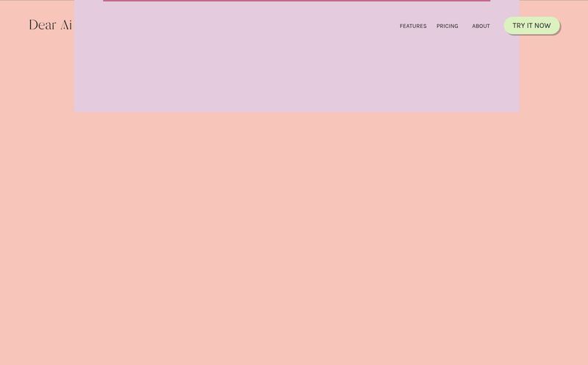Go to the Features page
Screen dimensions: 588x365
413,26
